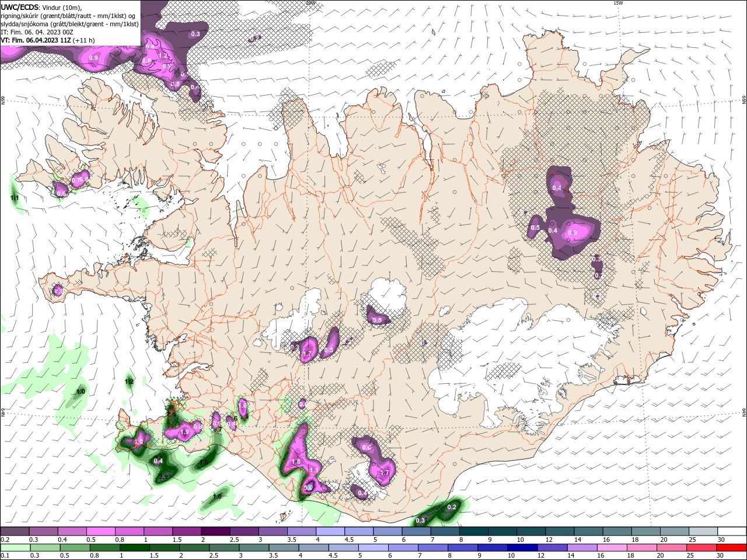Click the bright red 30 mm legend swatch

point(732,548)
